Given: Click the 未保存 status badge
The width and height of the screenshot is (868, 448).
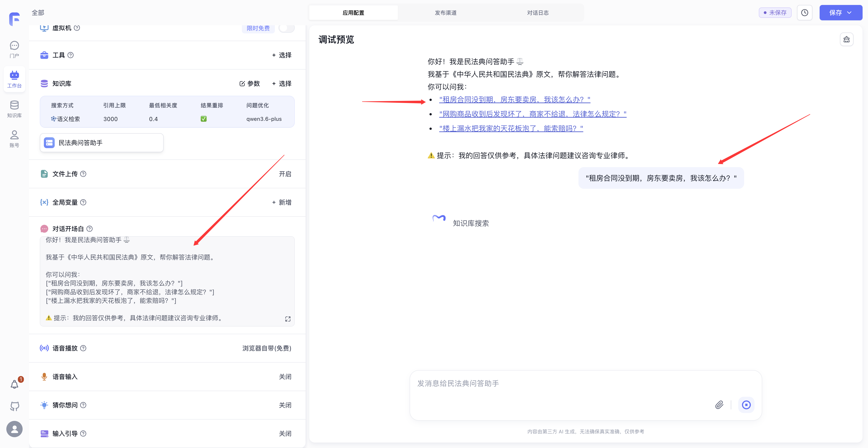Looking at the screenshot, I should (775, 13).
